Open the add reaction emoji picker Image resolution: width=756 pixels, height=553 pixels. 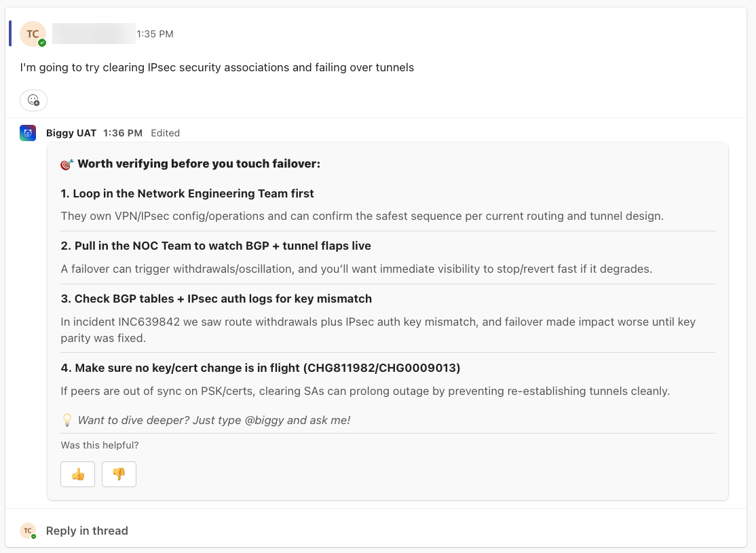click(x=33, y=100)
